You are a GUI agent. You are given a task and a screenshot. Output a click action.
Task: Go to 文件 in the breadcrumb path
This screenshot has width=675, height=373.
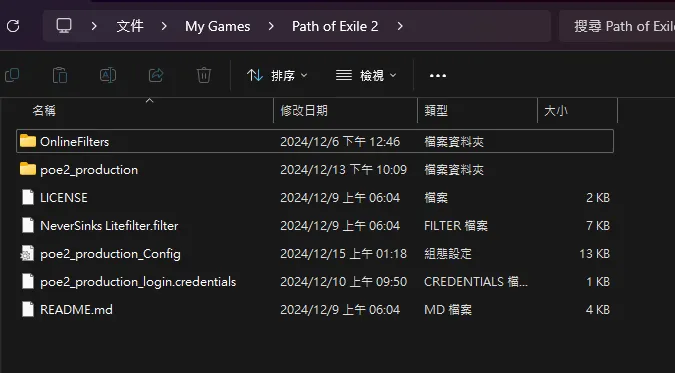(130, 26)
